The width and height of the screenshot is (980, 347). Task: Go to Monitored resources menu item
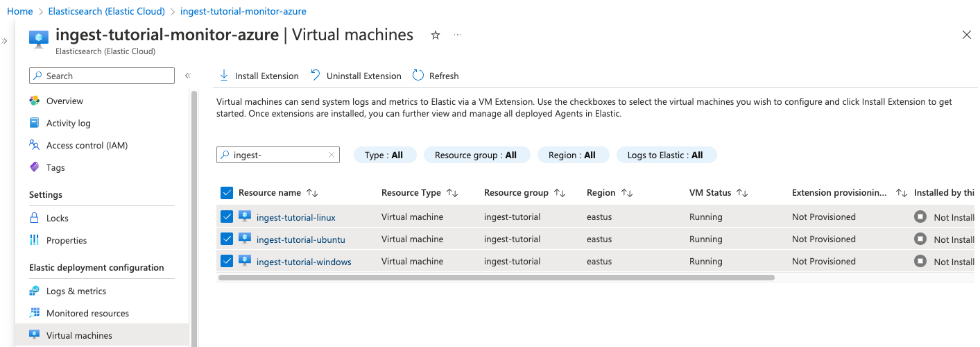click(x=87, y=313)
